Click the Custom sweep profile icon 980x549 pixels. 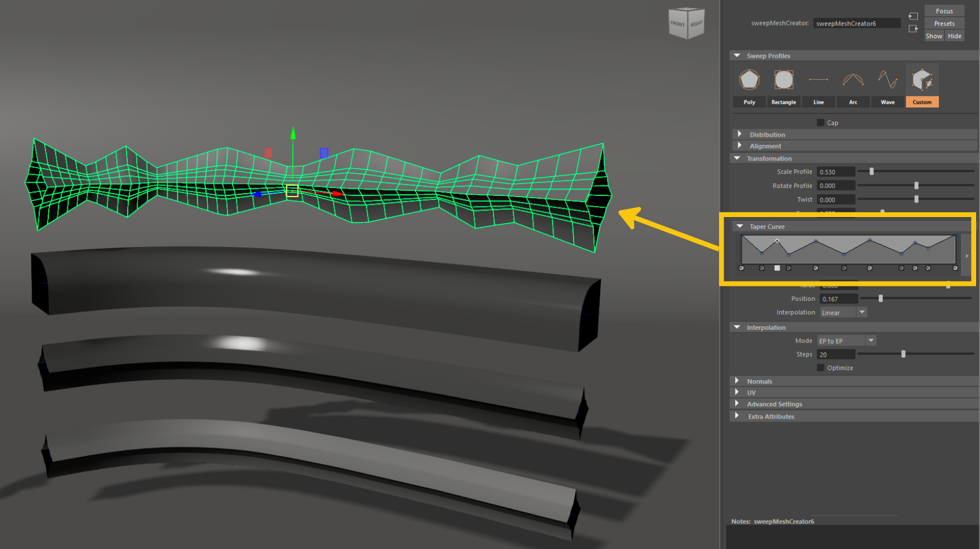922,80
